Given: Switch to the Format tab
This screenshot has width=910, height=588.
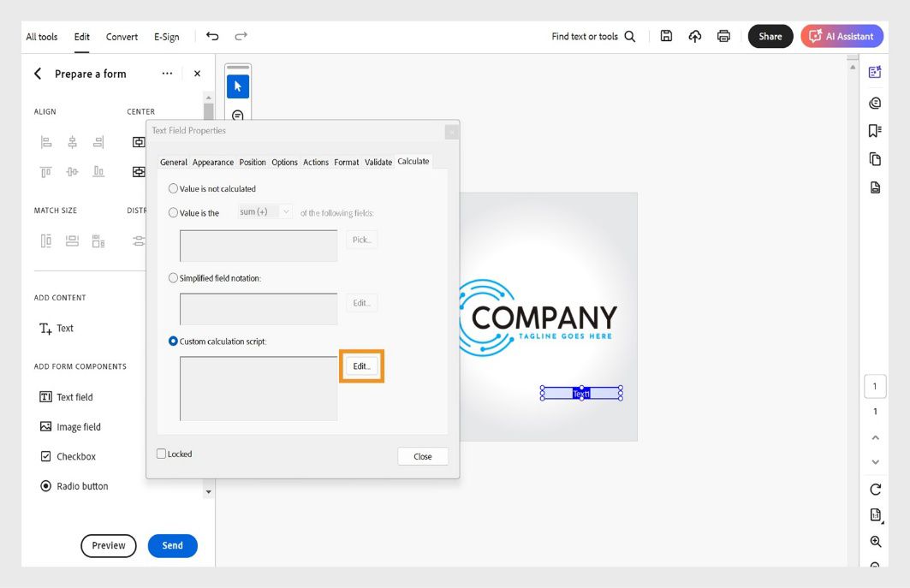Looking at the screenshot, I should (346, 161).
